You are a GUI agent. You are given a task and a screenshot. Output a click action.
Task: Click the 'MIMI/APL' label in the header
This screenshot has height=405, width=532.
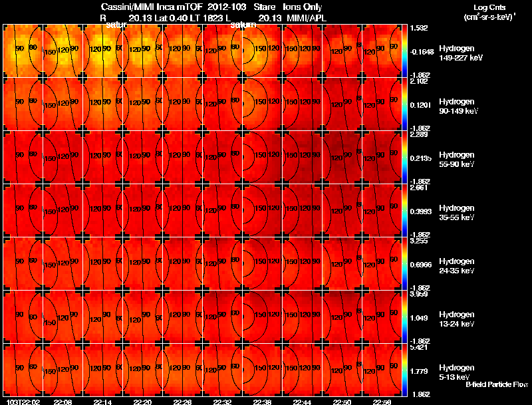(x=307, y=18)
